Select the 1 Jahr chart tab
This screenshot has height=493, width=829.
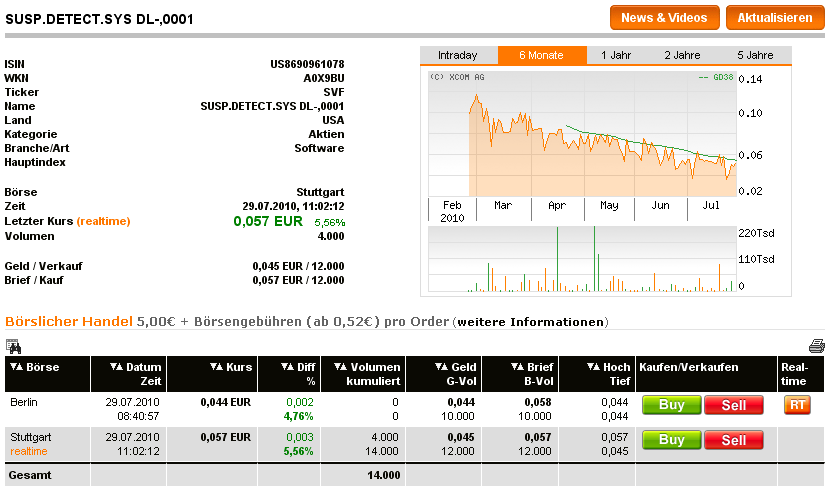(x=616, y=55)
